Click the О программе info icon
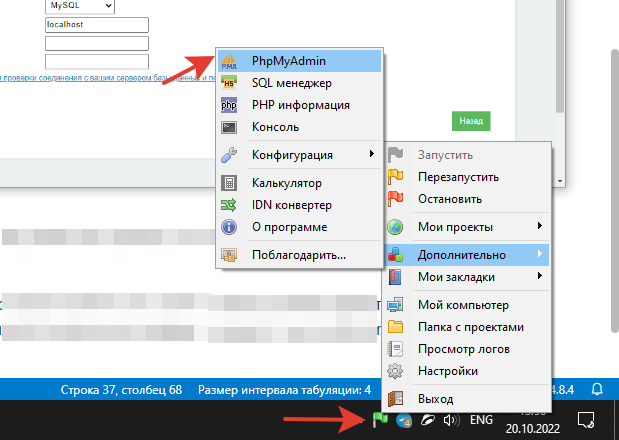 coord(229,227)
